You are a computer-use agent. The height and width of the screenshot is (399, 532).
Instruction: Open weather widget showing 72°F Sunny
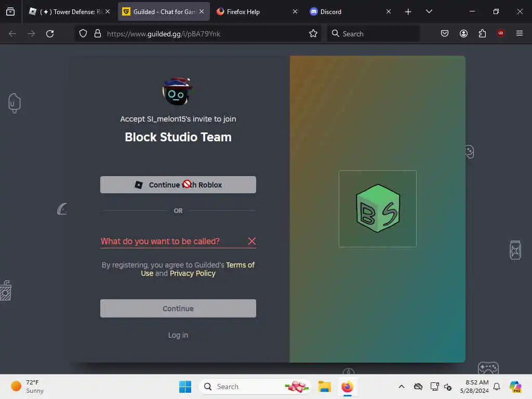click(28, 387)
